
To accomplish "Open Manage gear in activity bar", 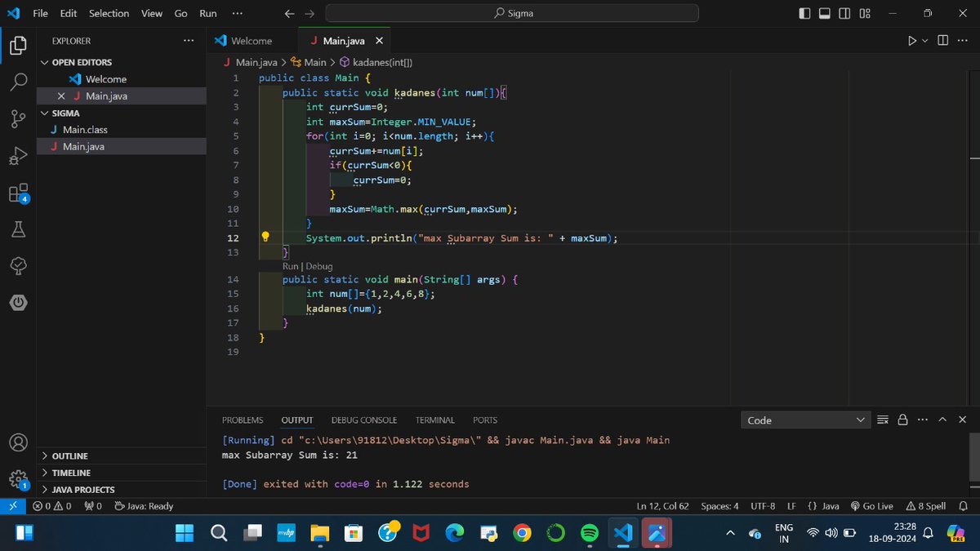I will (x=18, y=479).
